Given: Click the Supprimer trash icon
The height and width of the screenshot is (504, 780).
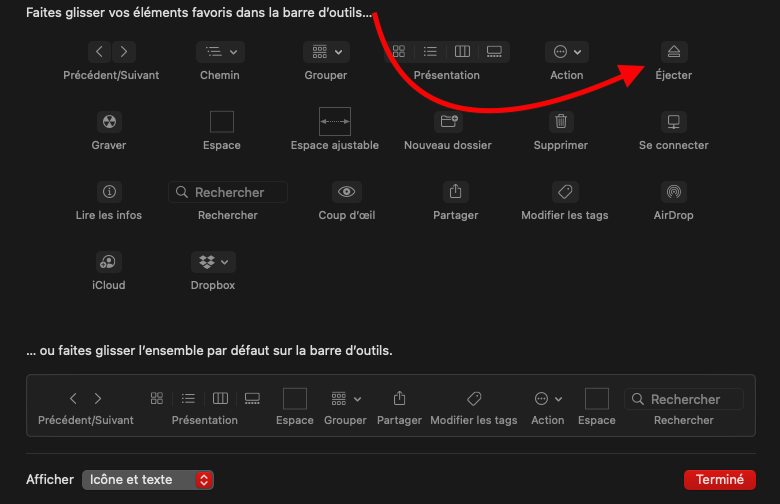Looking at the screenshot, I should [x=561, y=122].
